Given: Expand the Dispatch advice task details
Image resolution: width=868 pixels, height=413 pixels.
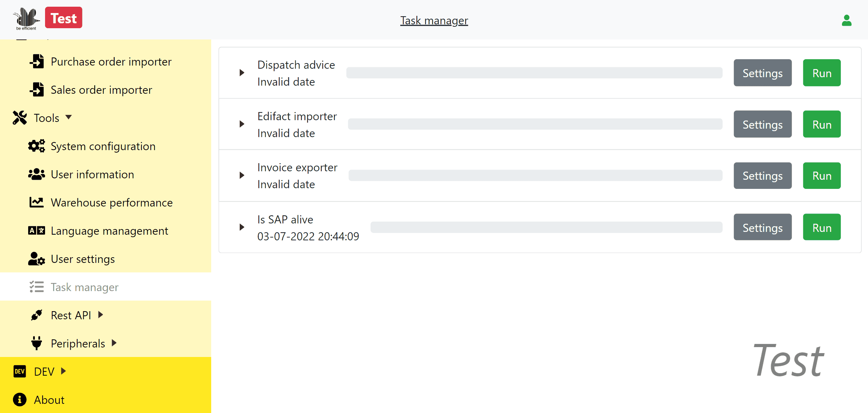Looking at the screenshot, I should click(x=242, y=73).
